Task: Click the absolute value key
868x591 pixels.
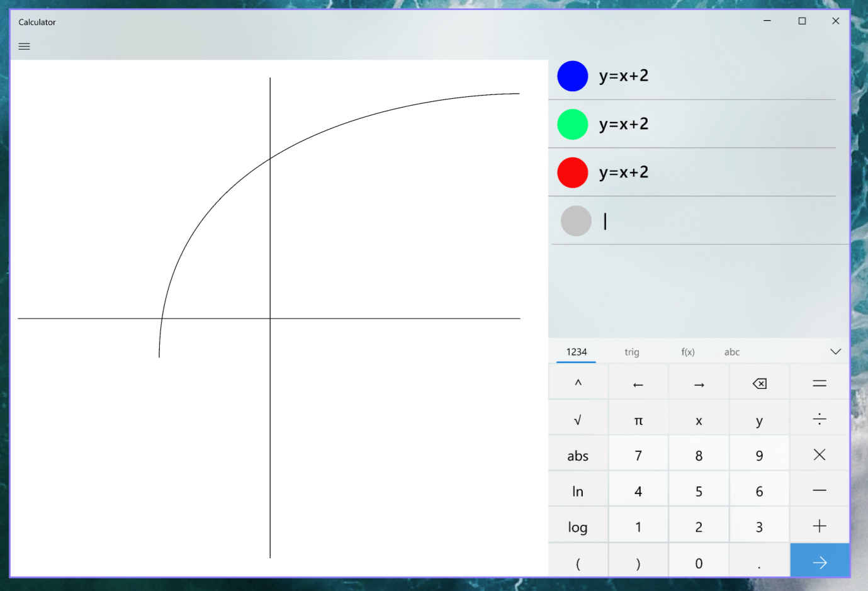Action: (x=577, y=455)
